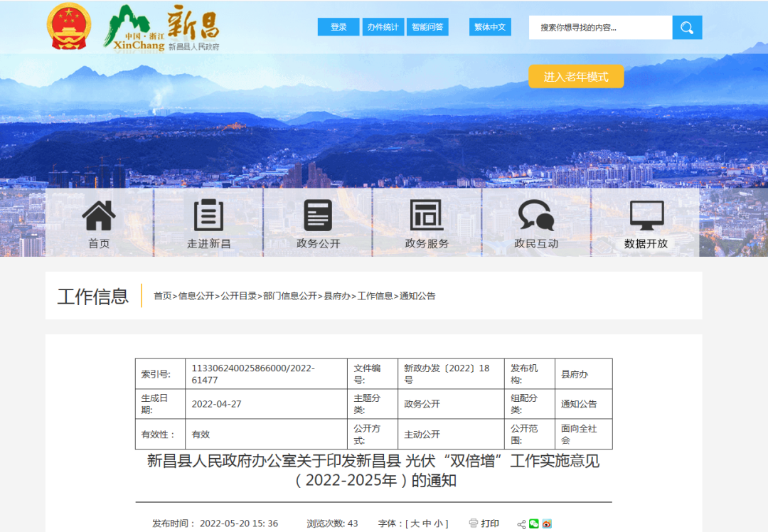
Task: Open the 政务服务 icon
Action: pos(427,216)
